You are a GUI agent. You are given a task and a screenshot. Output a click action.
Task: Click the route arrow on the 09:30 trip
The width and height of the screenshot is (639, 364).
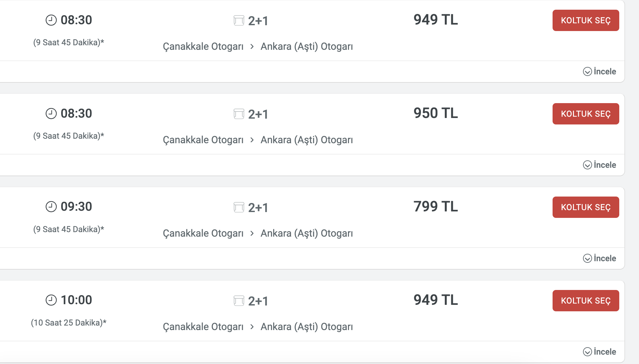[252, 233]
